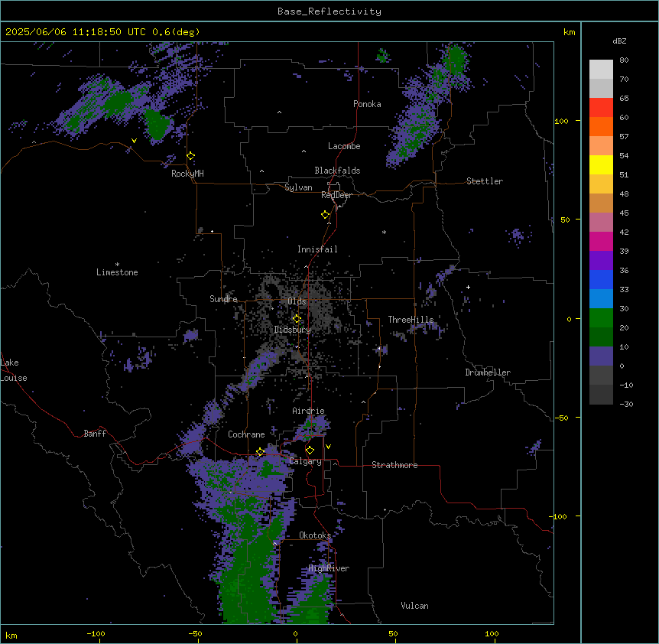Click the Base_Reflectivity title text

[x=329, y=11]
